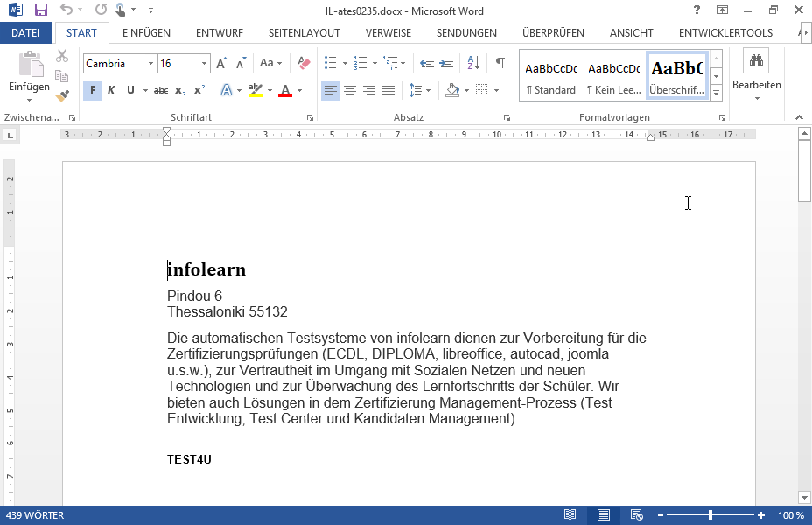
Task: Apply the yellow text highlight color
Action: point(255,91)
